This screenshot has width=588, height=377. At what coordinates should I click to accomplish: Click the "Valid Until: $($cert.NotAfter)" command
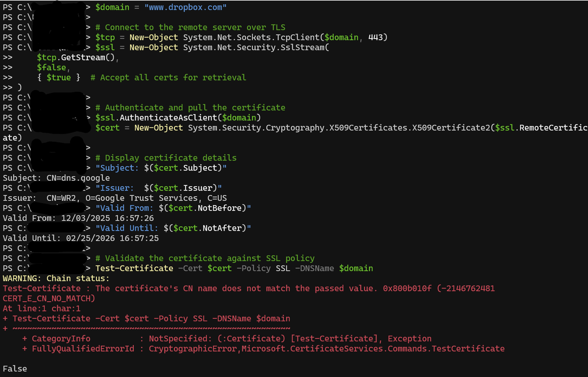coord(173,228)
